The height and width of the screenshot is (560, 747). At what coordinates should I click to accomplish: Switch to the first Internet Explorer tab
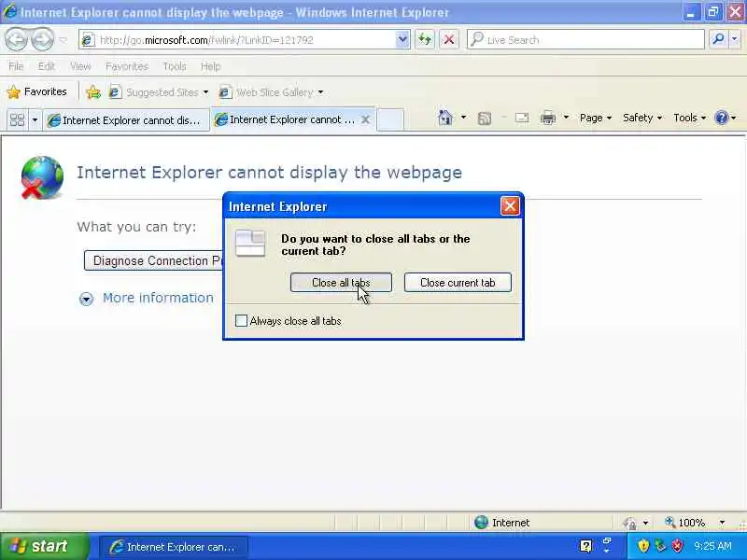click(x=126, y=120)
